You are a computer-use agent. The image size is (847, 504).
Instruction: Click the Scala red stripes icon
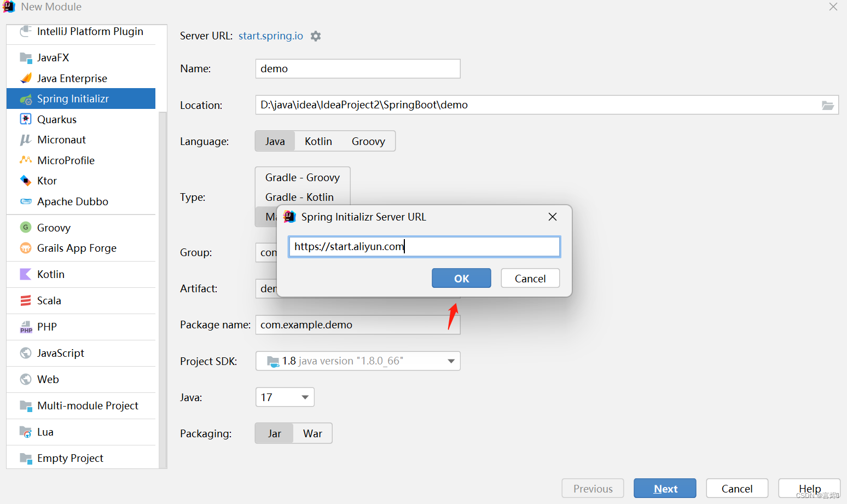pyautogui.click(x=26, y=300)
